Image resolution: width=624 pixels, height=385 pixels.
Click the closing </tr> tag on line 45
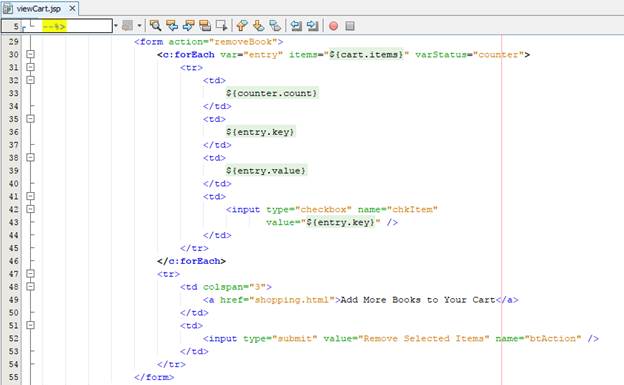tap(194, 248)
